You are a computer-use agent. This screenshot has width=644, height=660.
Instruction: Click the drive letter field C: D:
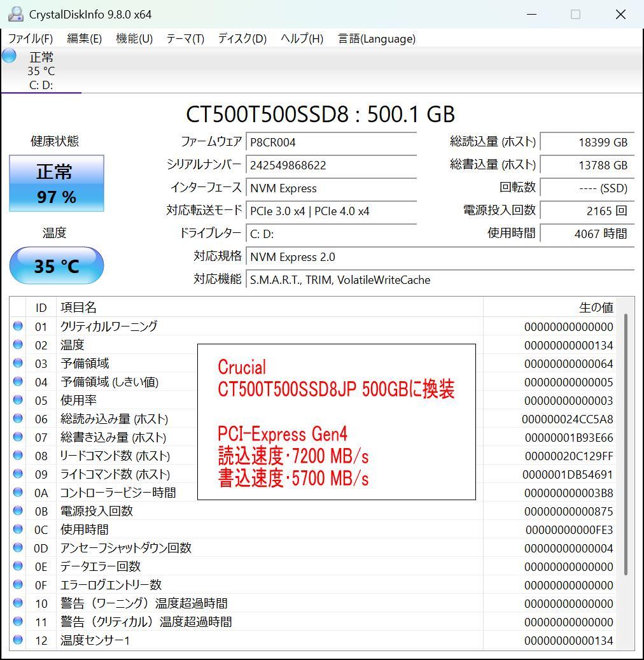click(x=332, y=234)
